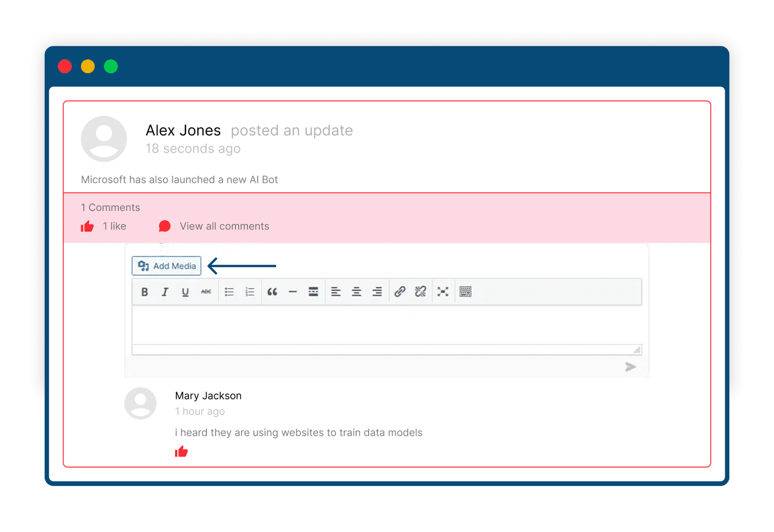
Task: Insert Read More tag
Action: [313, 292]
